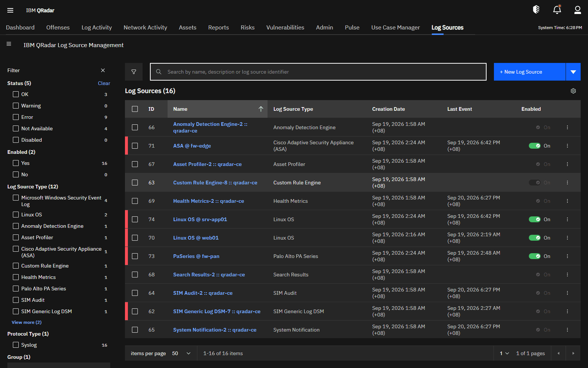Image resolution: width=588 pixels, height=368 pixels.
Task: Focus the log source search field
Action: [318, 72]
